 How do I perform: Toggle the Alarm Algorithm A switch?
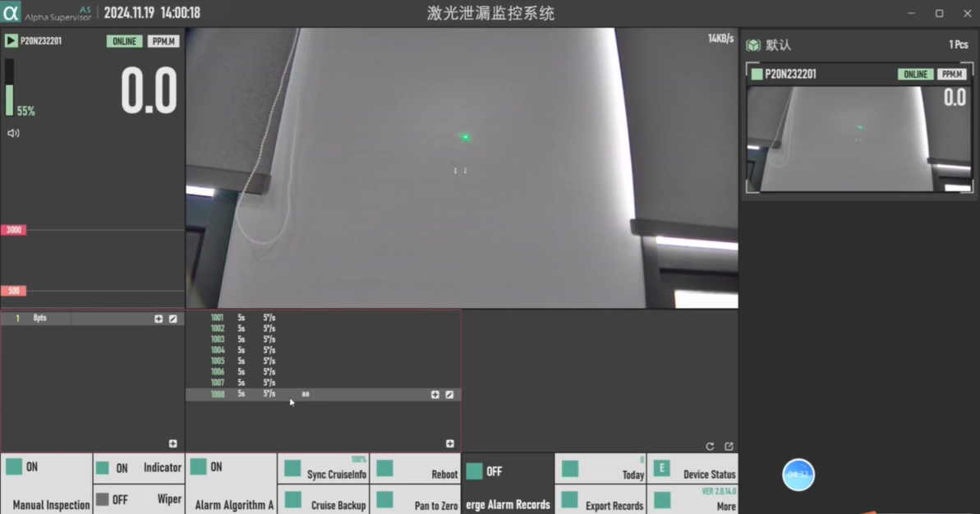coord(198,466)
